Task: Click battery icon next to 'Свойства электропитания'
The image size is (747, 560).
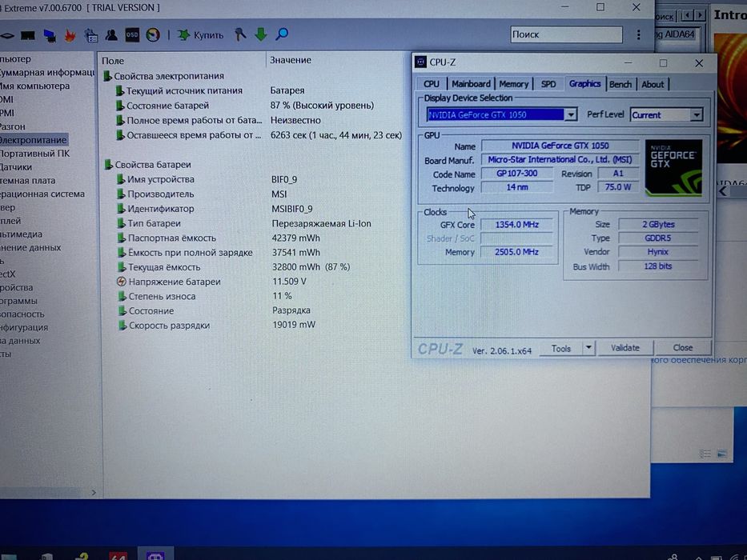Action: point(107,76)
